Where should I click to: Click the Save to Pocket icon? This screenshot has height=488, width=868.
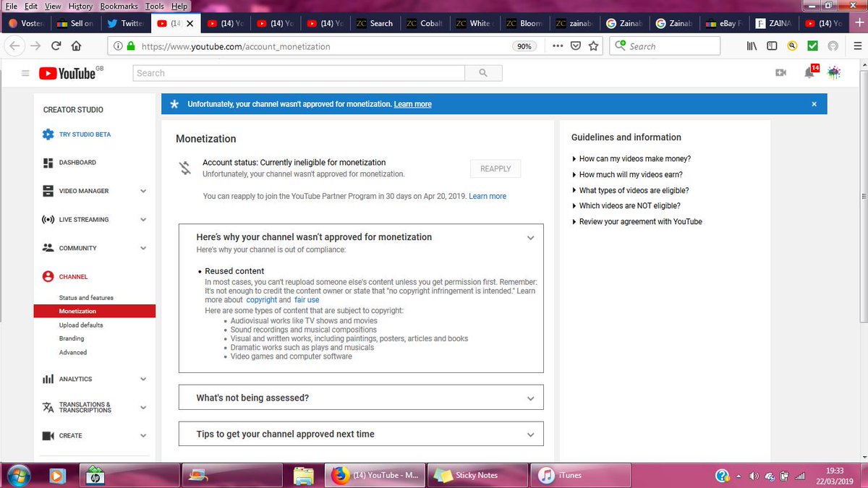coord(576,46)
